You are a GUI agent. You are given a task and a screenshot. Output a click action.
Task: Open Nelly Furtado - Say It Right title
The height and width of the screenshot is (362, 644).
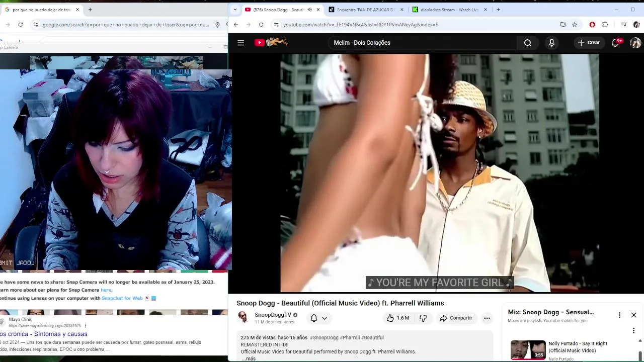(x=578, y=347)
